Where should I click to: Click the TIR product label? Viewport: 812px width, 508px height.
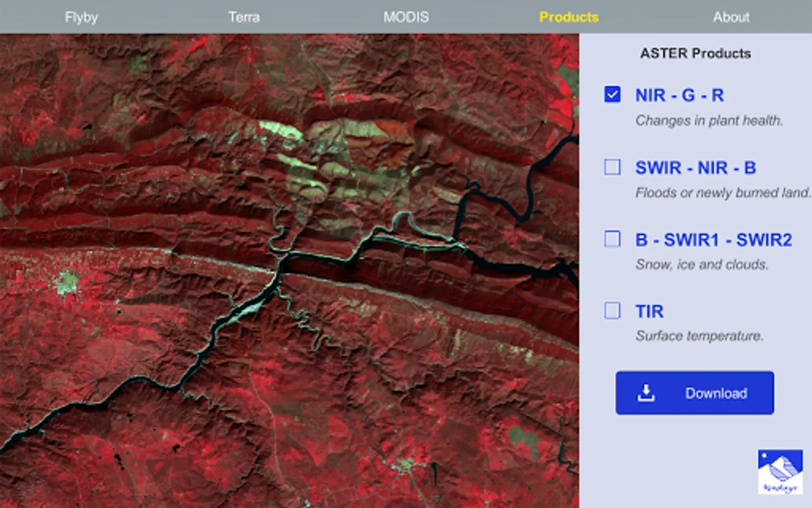click(649, 312)
